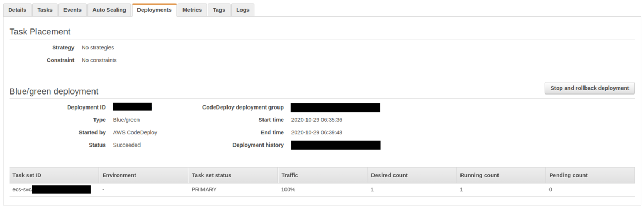Image resolution: width=644 pixels, height=209 pixels.
Task: Click the Traffic column header
Action: [323, 175]
